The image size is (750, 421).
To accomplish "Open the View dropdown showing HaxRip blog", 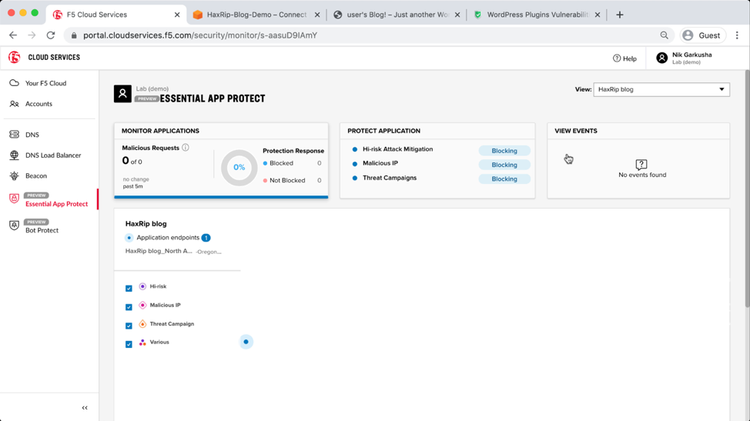I will pyautogui.click(x=662, y=89).
